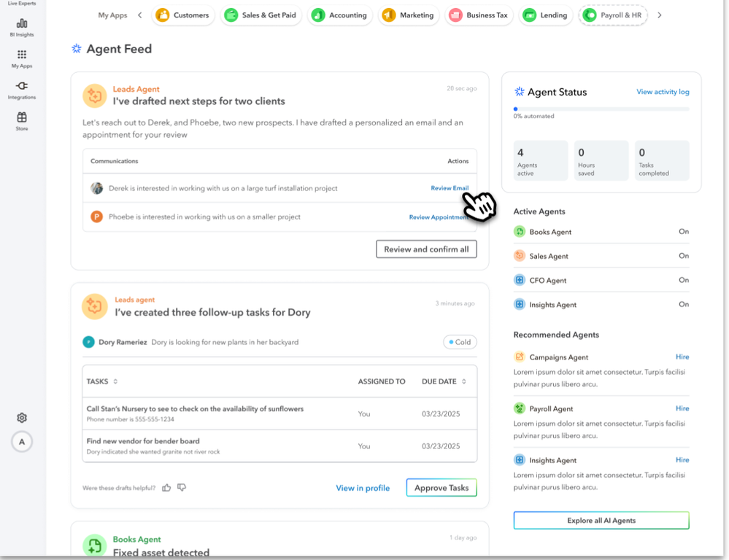Click the Accounting app icon
729x560 pixels.
(318, 15)
